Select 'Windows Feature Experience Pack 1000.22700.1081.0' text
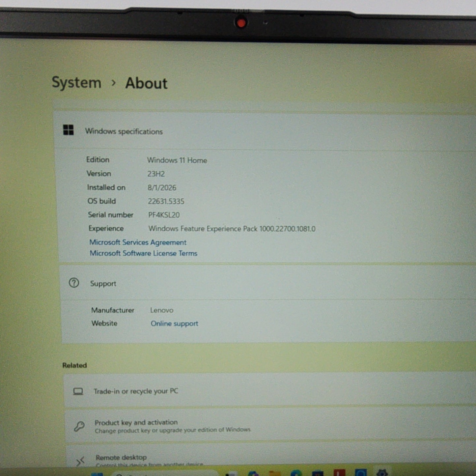Screen dimensions: 476x476 (x=232, y=229)
